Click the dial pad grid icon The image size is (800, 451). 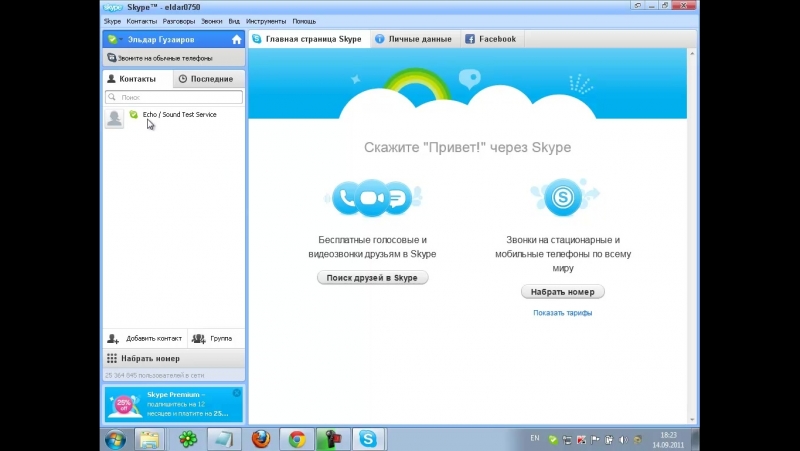(x=112, y=359)
